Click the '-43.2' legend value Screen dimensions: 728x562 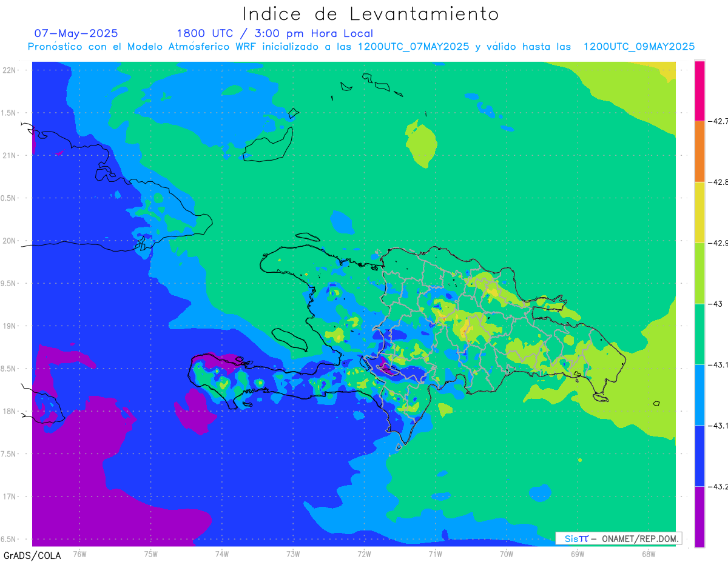(718, 487)
